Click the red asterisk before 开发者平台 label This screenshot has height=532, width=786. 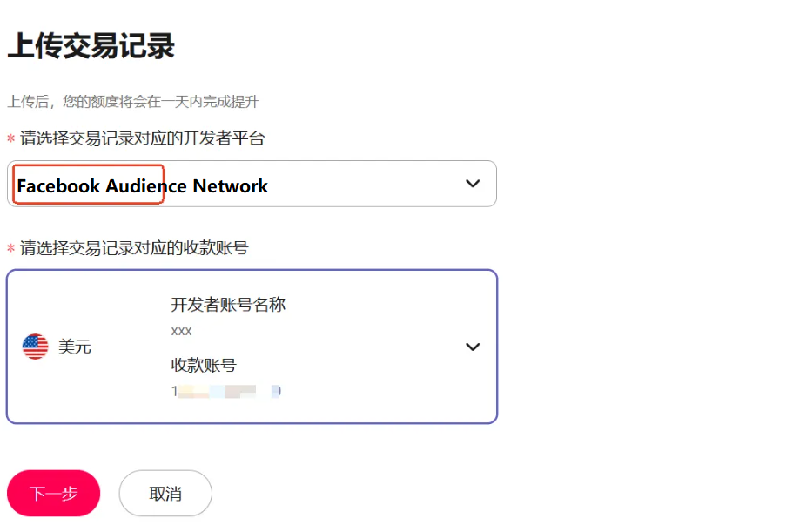point(10,138)
